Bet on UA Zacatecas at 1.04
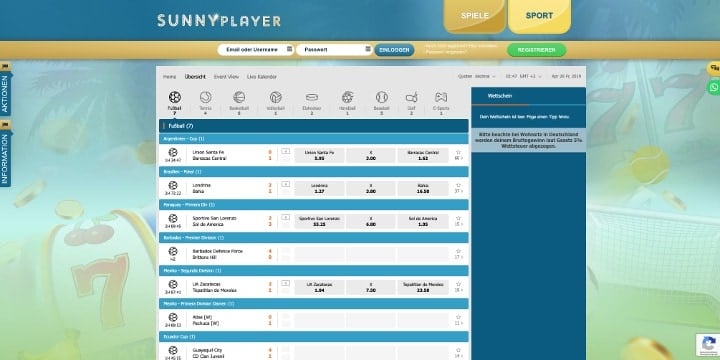 click(320, 287)
